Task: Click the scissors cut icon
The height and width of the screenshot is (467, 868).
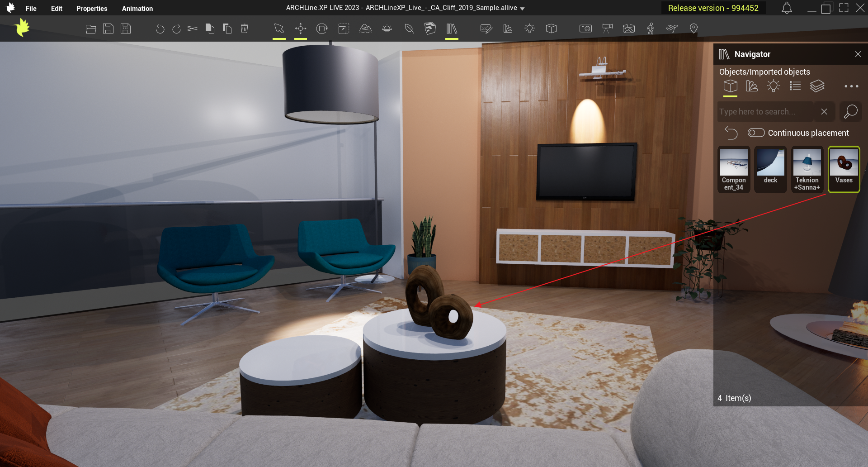Action: pos(193,29)
